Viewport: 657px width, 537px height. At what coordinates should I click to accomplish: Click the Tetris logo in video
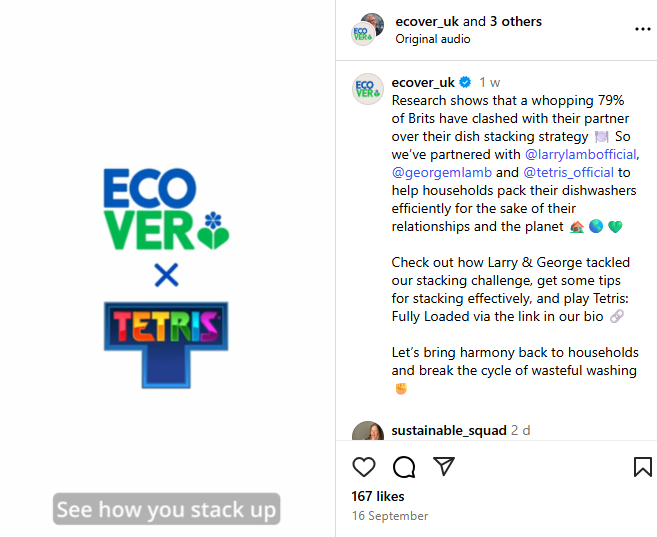click(166, 342)
